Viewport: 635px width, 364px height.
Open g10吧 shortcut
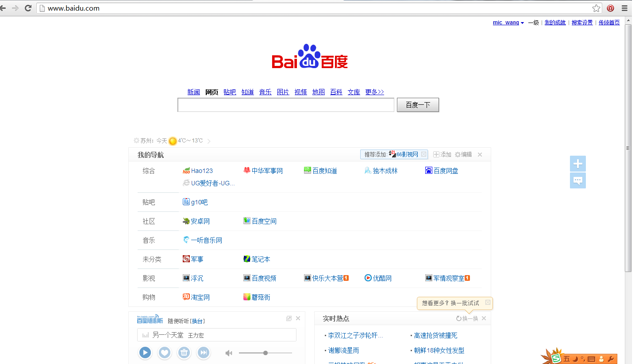click(195, 202)
